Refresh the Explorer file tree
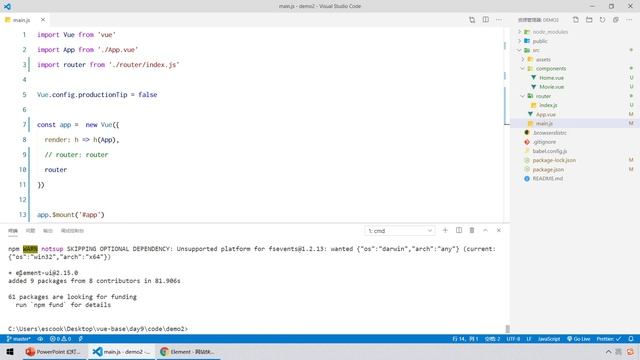 [602, 20]
